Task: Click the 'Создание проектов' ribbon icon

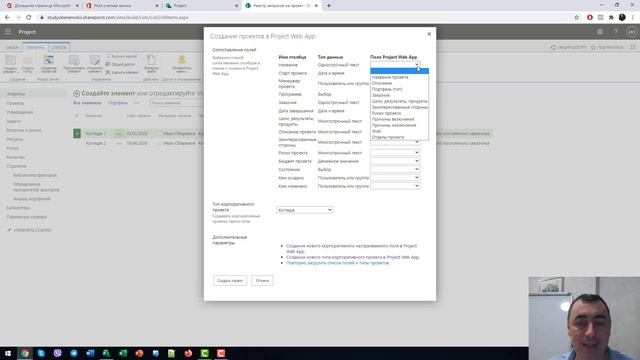Action: [x=49, y=64]
